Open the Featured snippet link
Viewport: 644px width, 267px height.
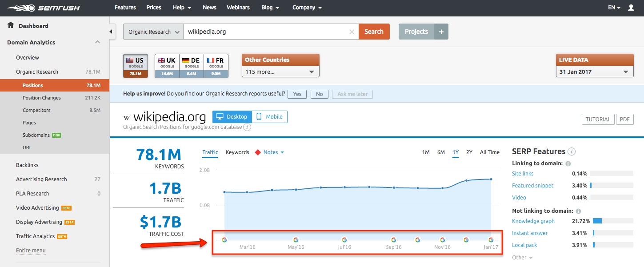(x=532, y=186)
